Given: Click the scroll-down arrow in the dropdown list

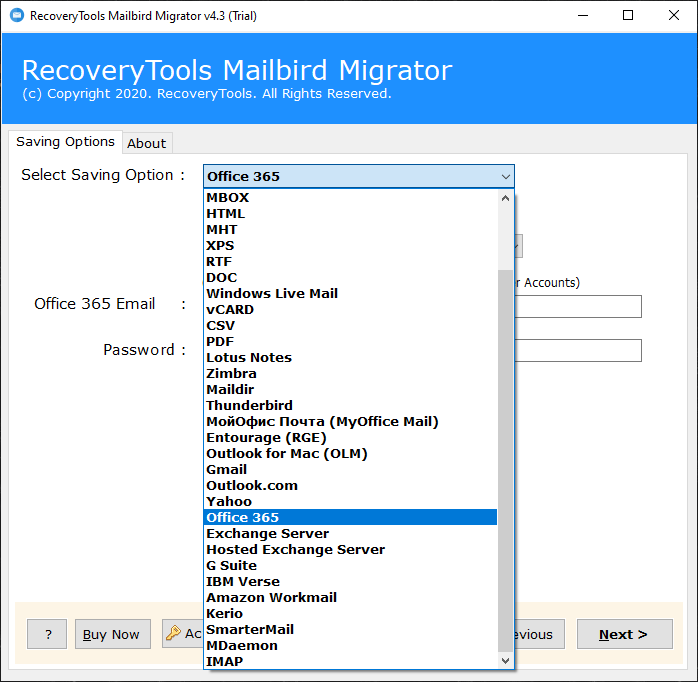Looking at the screenshot, I should click(505, 661).
